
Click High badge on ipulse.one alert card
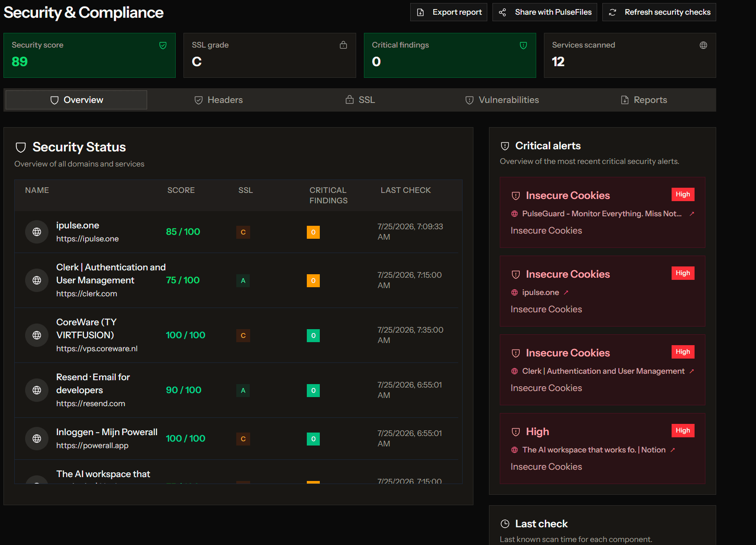683,273
